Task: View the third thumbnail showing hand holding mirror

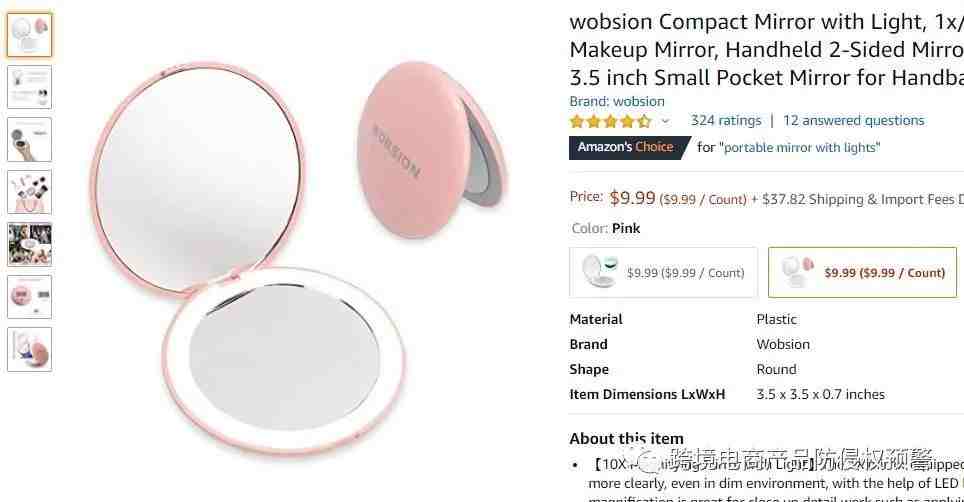Action: pos(30,139)
